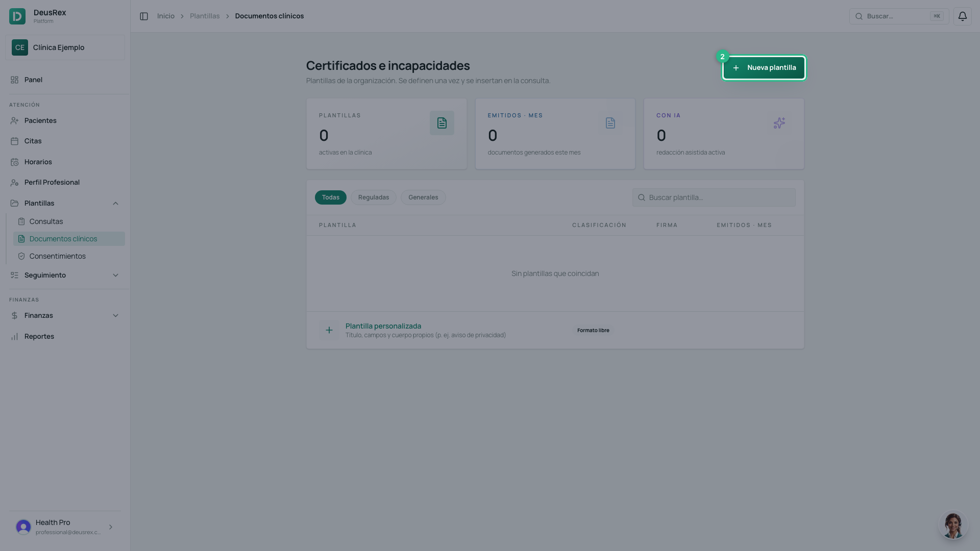Click the DeusRex logo icon
Viewport: 980px width, 551px height.
tap(17, 16)
